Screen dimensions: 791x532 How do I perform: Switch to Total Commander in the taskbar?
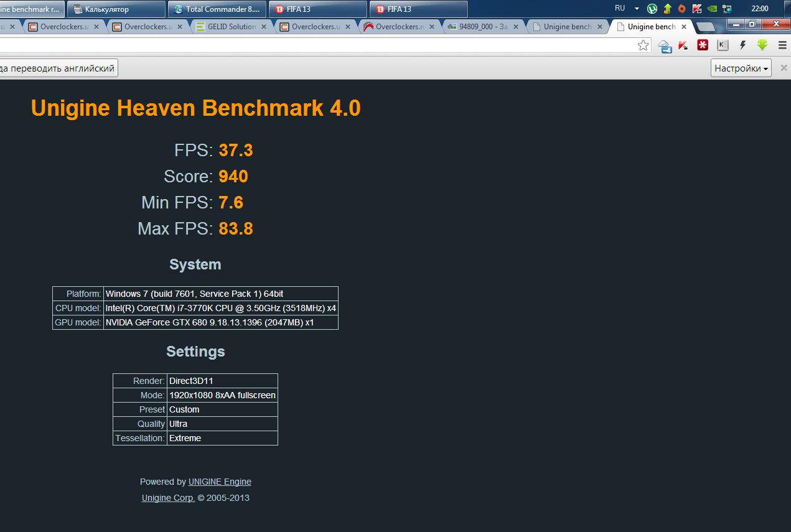pos(217,9)
